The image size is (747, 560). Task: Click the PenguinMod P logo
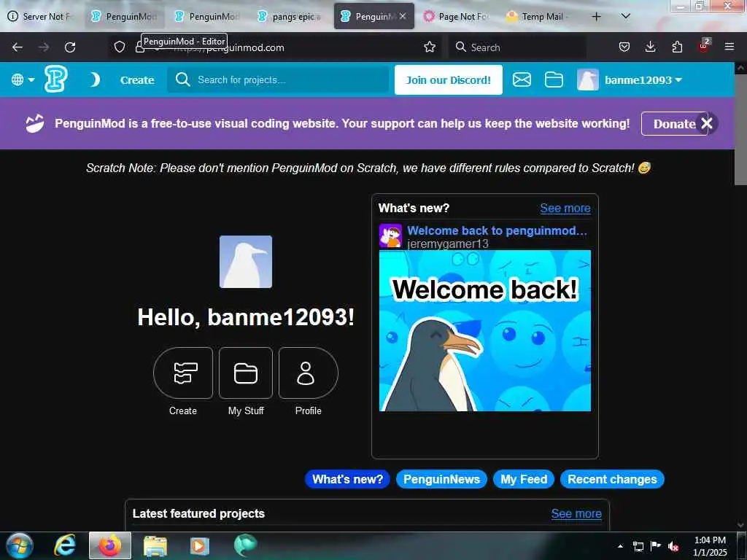(55, 79)
